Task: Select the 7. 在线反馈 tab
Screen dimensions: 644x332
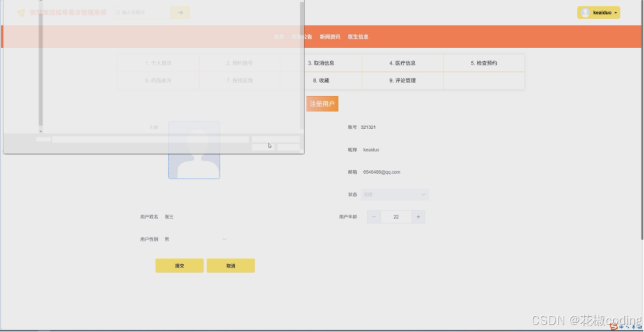Action: point(239,81)
